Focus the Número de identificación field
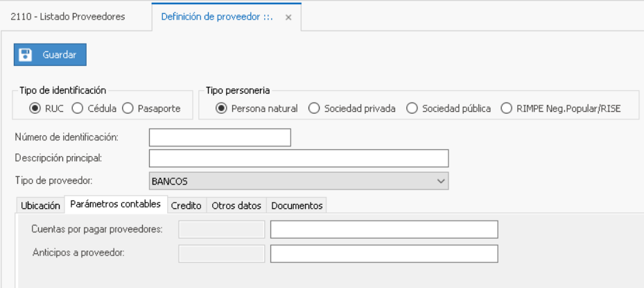This screenshot has height=288, width=644. [220, 137]
